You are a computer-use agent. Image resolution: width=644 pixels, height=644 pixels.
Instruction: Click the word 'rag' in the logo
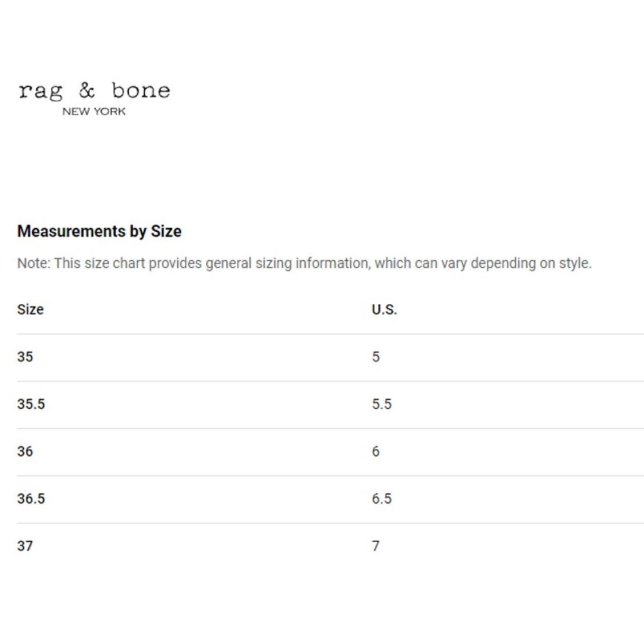pos(41,92)
